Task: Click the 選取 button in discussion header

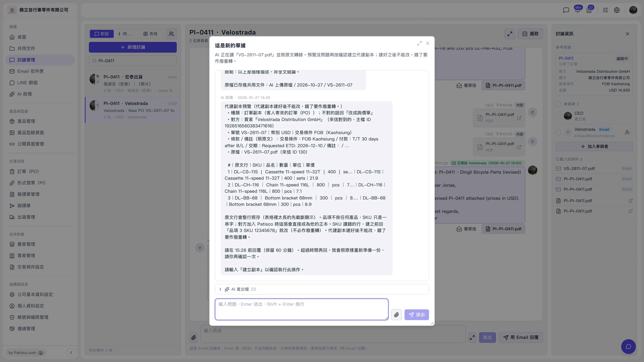Action: point(530,34)
